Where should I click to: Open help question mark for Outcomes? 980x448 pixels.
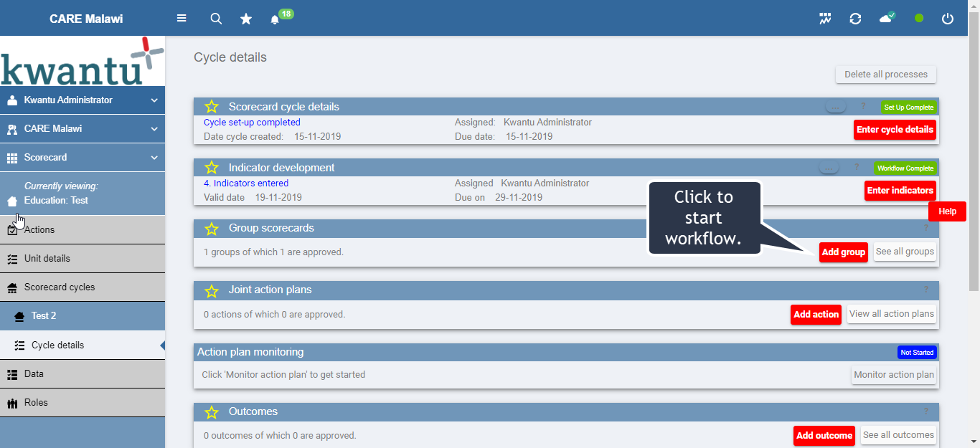pyautogui.click(x=926, y=412)
